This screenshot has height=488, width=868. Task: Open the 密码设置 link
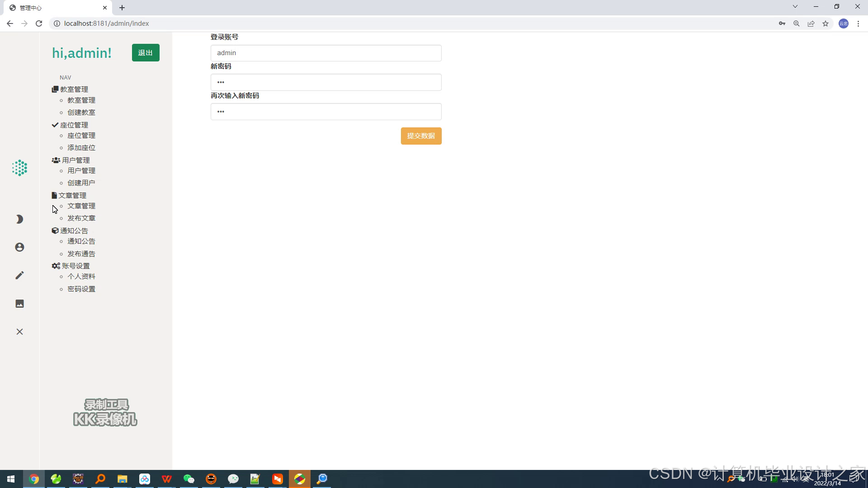pos(81,289)
